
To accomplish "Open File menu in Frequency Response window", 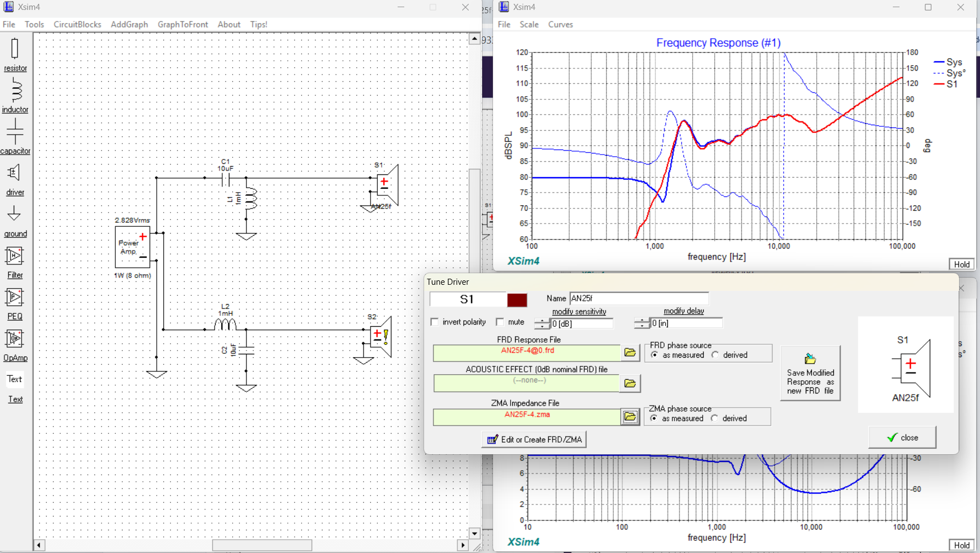I will tap(504, 24).
